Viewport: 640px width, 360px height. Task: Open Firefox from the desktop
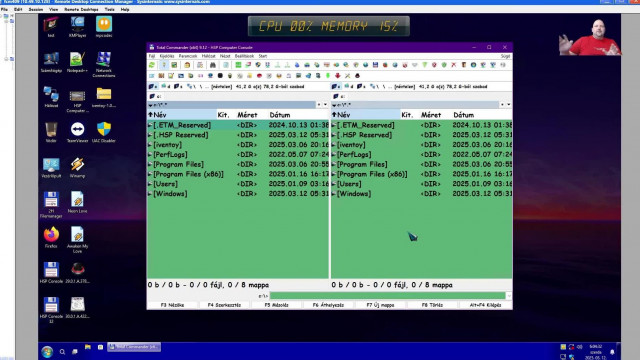51,237
